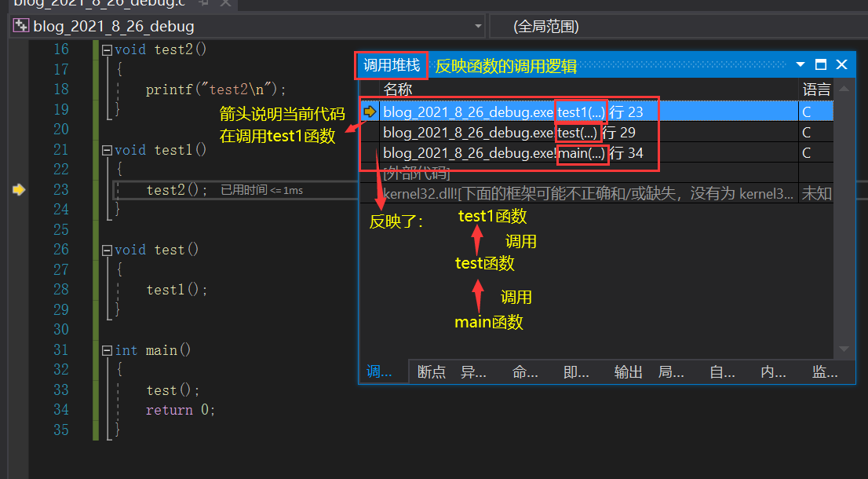Switch to the 断点 panel tab
Screen dimensions: 868x479
432,372
